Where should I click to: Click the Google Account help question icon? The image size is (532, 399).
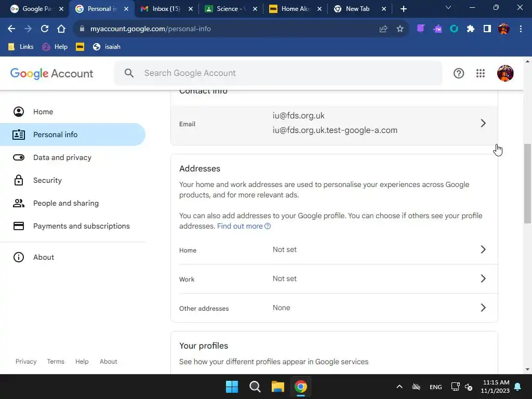pos(459,73)
